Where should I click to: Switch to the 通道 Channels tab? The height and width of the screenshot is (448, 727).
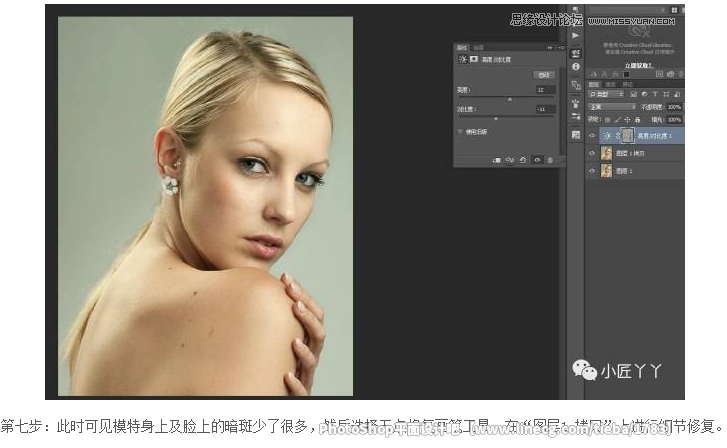(611, 84)
